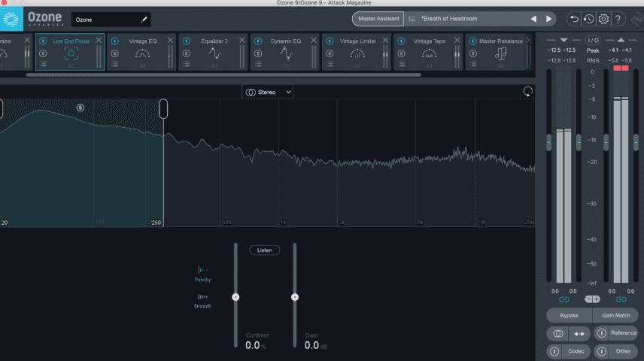This screenshot has height=361, width=644.
Task: Enable the Codec preview power toggle
Action: point(554,351)
